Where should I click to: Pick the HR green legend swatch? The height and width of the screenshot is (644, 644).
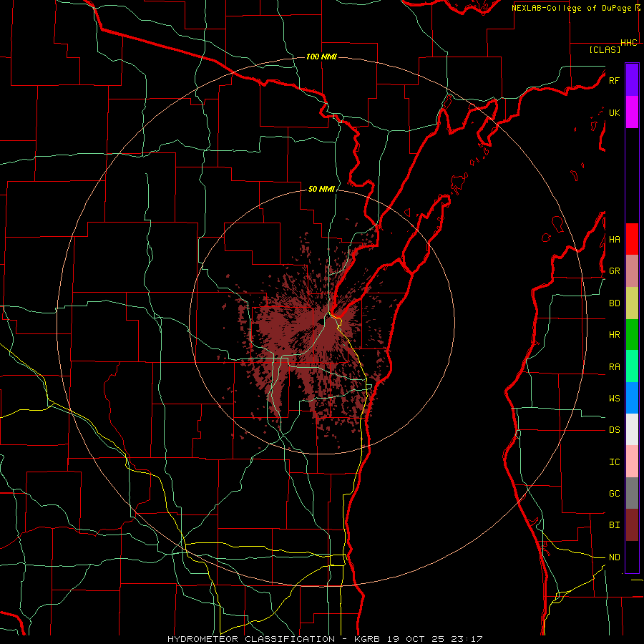tap(632, 335)
